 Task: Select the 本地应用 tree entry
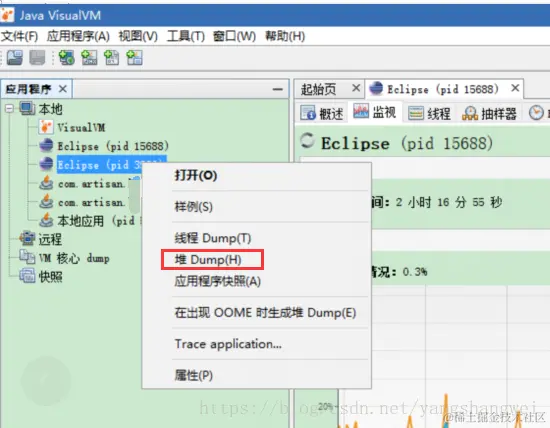96,221
